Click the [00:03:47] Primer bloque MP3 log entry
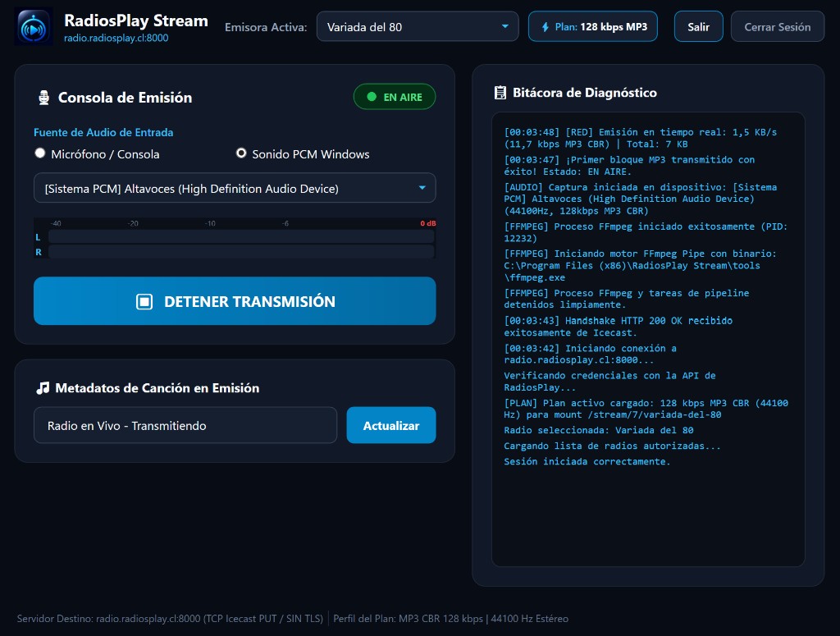Screen dimensions: 840x636 [629, 166]
